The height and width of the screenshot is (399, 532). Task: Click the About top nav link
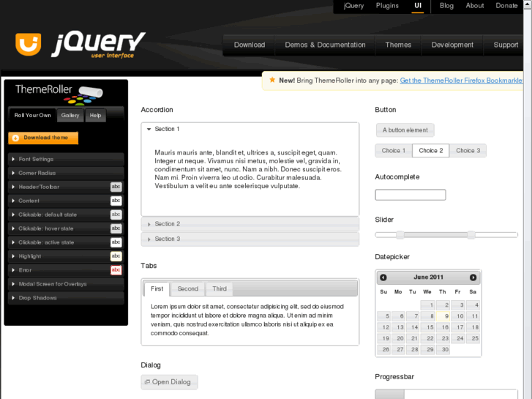pyautogui.click(x=475, y=6)
